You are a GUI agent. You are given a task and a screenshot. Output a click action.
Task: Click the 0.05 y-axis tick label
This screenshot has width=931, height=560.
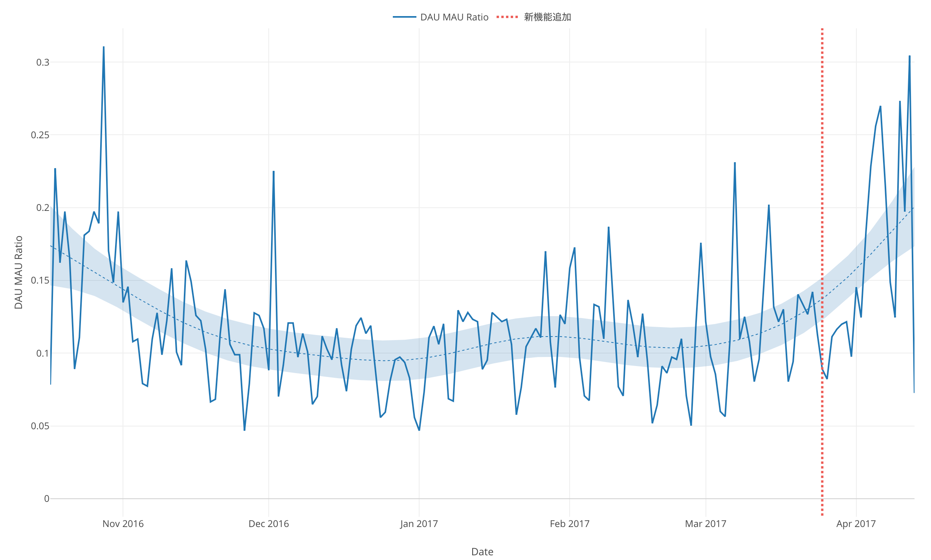pos(40,426)
